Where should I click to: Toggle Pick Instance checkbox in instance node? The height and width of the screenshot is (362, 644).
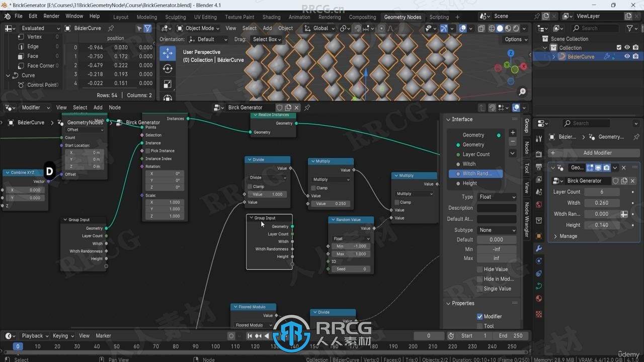pyautogui.click(x=147, y=151)
